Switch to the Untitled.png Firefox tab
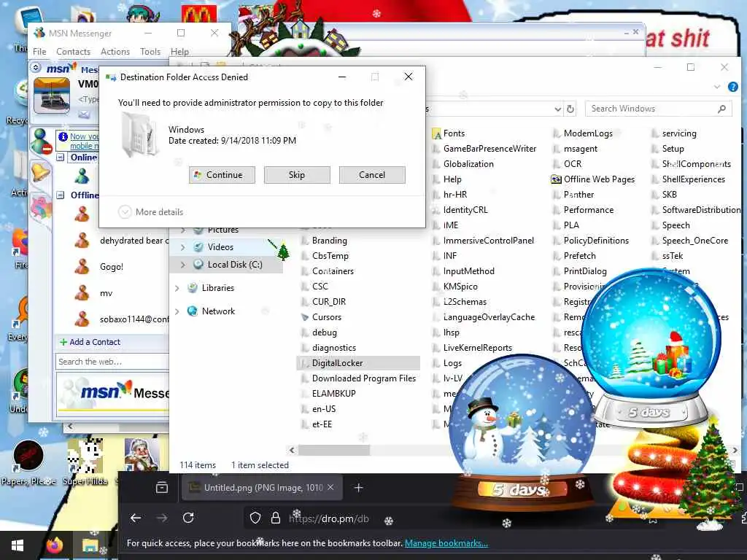 click(262, 488)
